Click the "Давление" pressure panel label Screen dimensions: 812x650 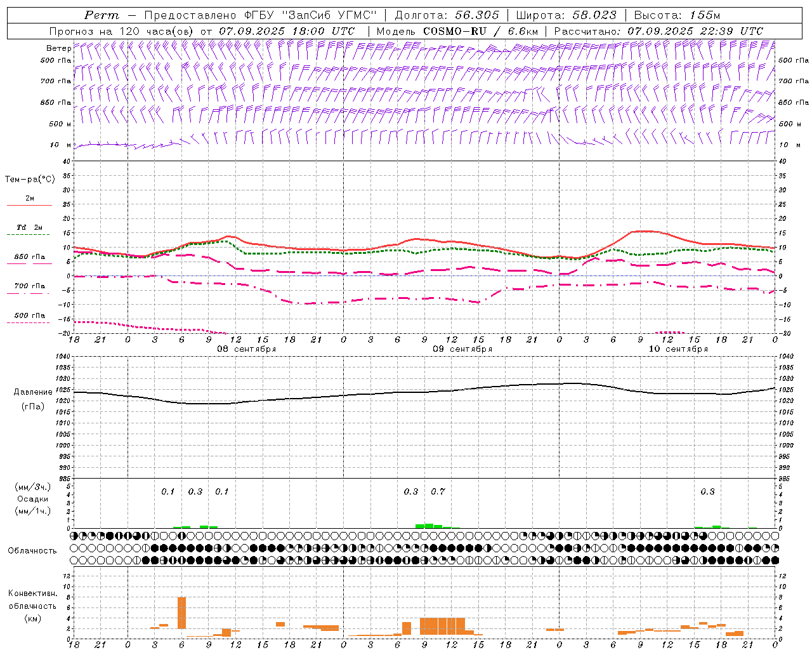tap(33, 392)
